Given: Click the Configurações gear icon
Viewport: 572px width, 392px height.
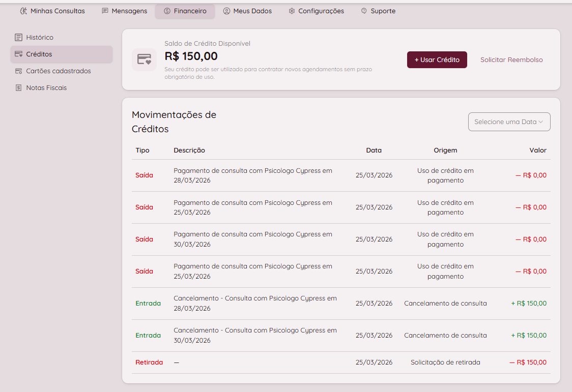Looking at the screenshot, I should (x=292, y=11).
